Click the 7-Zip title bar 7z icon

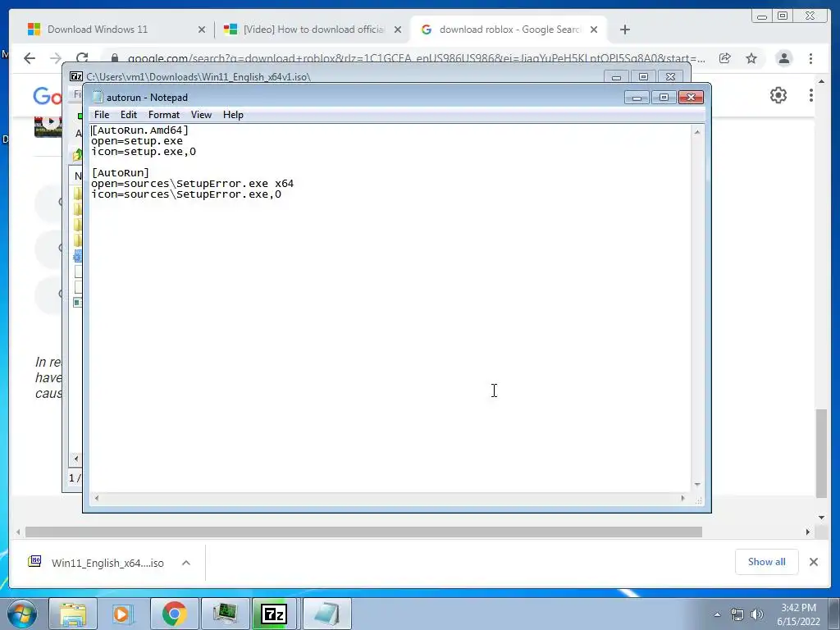coord(76,76)
